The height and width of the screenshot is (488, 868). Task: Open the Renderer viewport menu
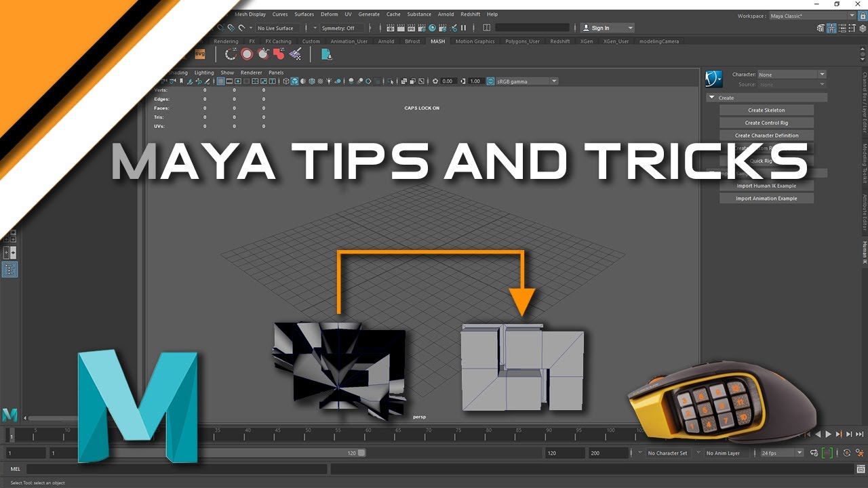tap(251, 73)
